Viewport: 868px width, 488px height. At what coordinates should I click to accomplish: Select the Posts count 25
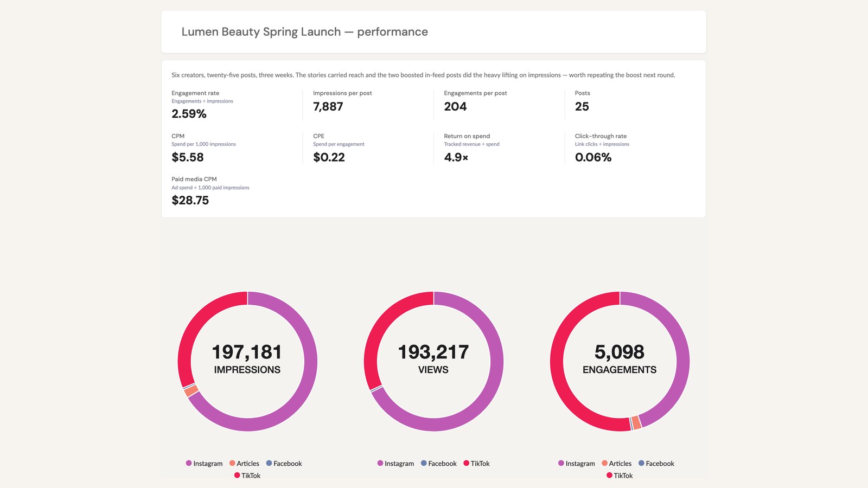(582, 107)
